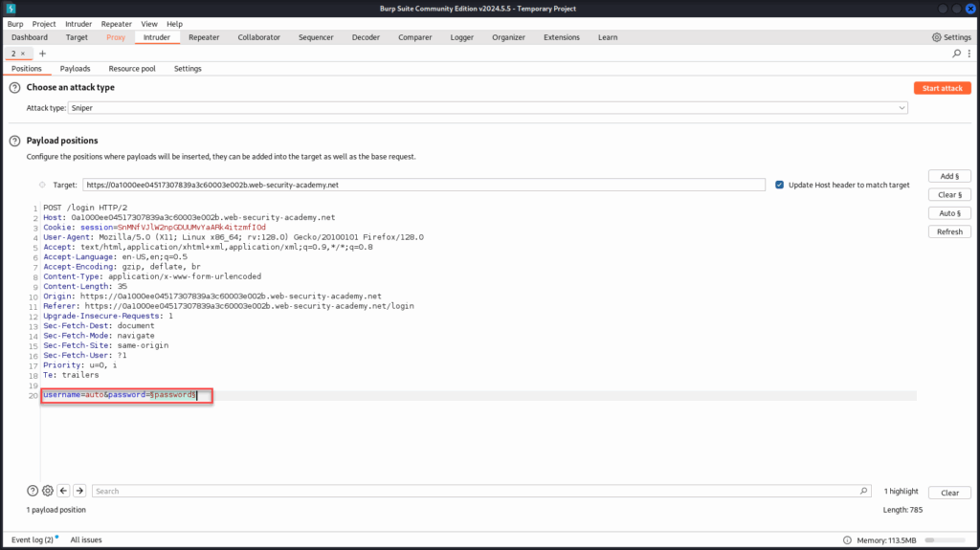
Task: Switch to the Logger tab
Action: pyautogui.click(x=462, y=37)
